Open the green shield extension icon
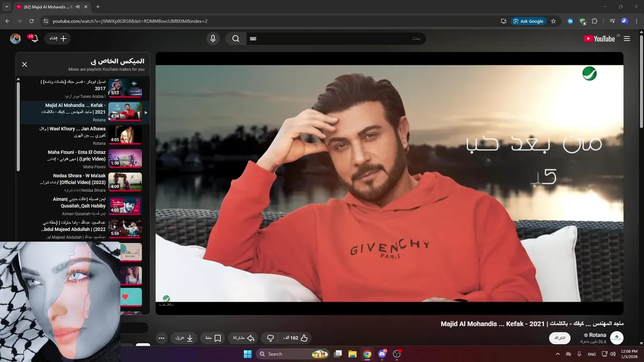Viewport: 644px width, 362px height. [x=582, y=21]
